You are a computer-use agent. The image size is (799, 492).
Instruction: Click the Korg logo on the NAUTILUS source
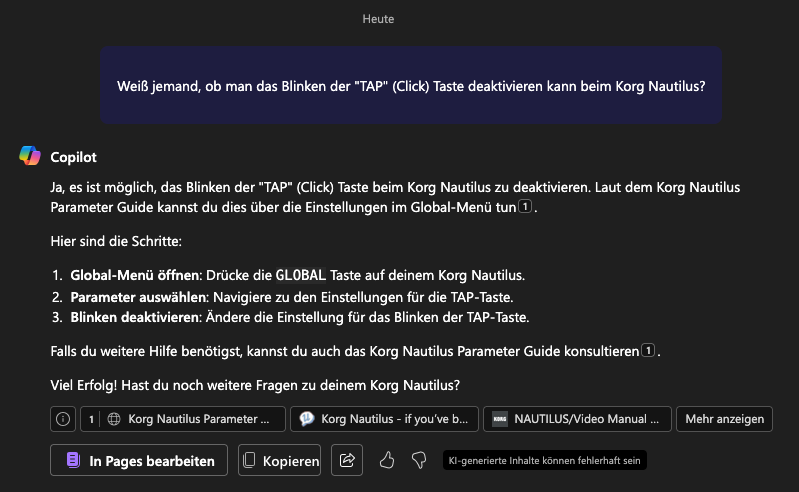pyautogui.click(x=499, y=419)
